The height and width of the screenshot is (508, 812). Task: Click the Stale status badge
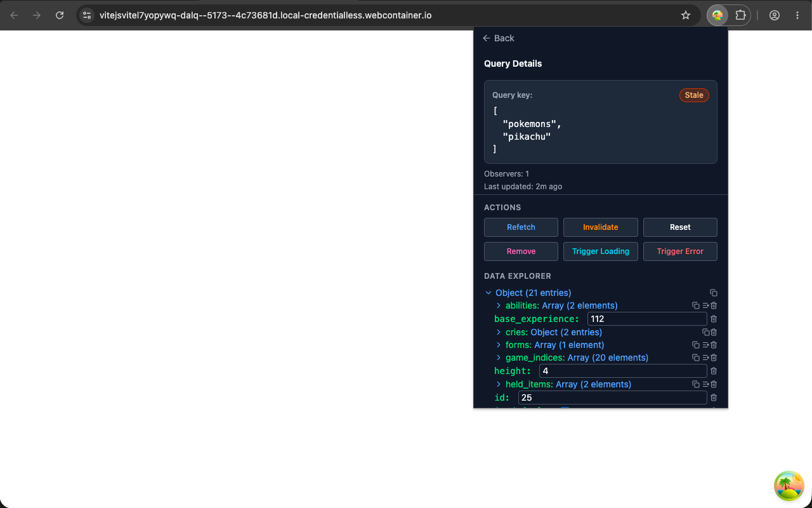[x=694, y=95]
